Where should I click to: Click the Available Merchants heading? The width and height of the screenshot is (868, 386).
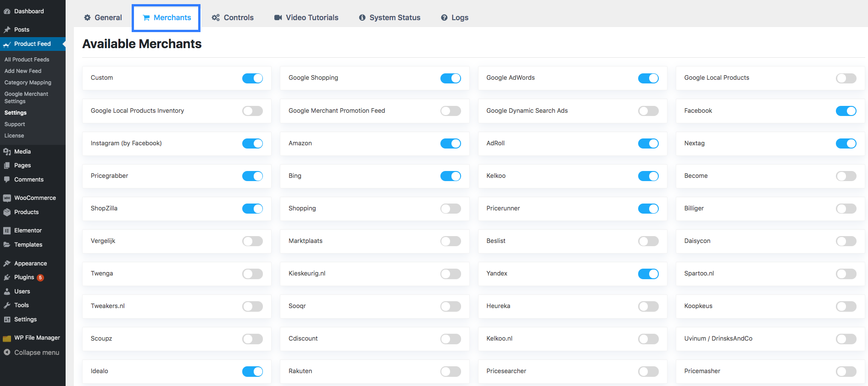click(x=142, y=44)
